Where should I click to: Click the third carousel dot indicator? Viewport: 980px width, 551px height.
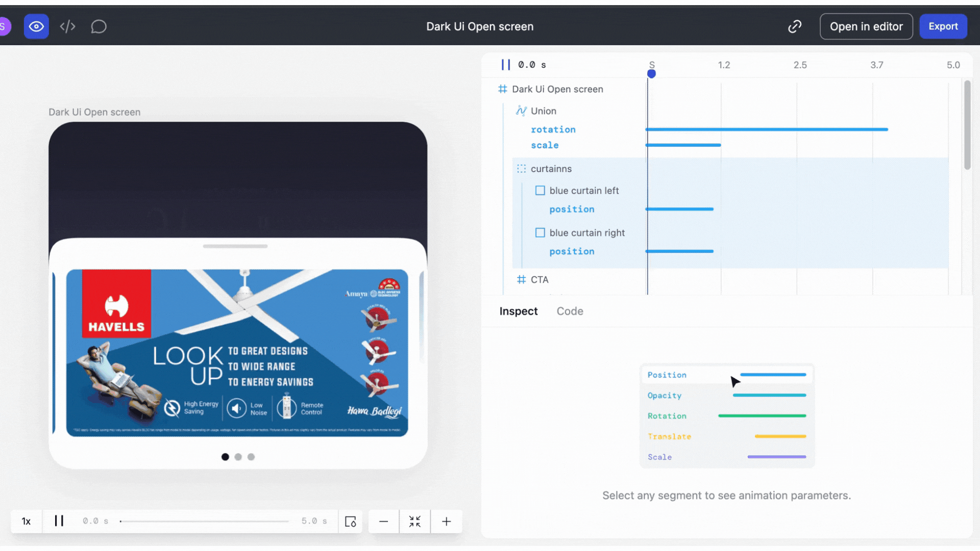[251, 457]
